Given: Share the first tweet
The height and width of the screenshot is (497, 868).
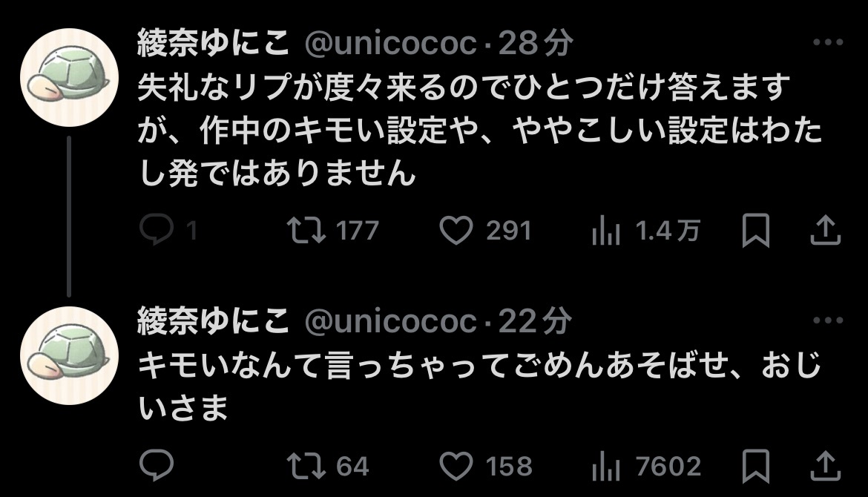Looking at the screenshot, I should (826, 230).
